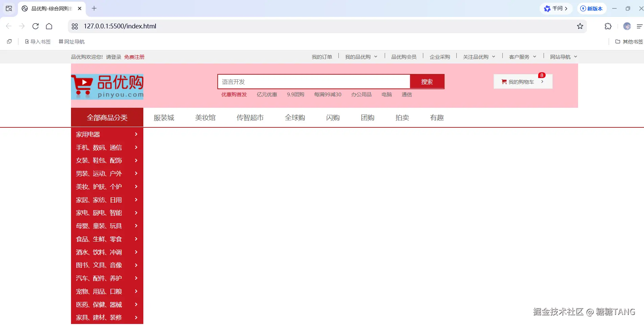Open browser extensions puzzle icon
644x325 pixels.
point(608,26)
